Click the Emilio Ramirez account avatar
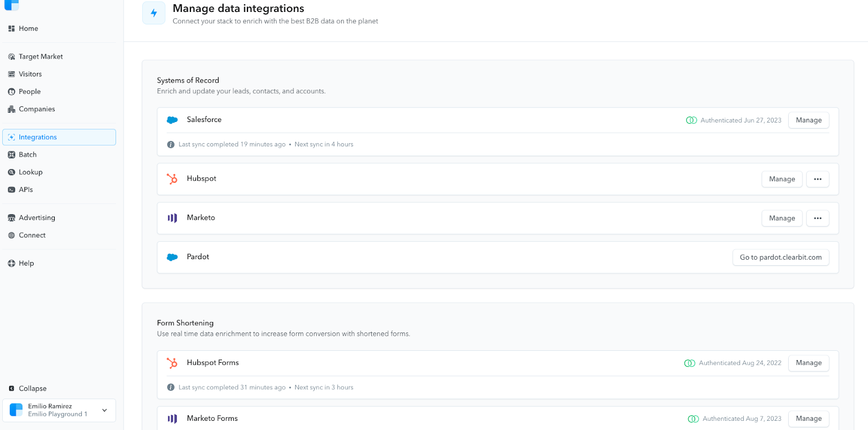Image resolution: width=868 pixels, height=430 pixels. coord(16,410)
